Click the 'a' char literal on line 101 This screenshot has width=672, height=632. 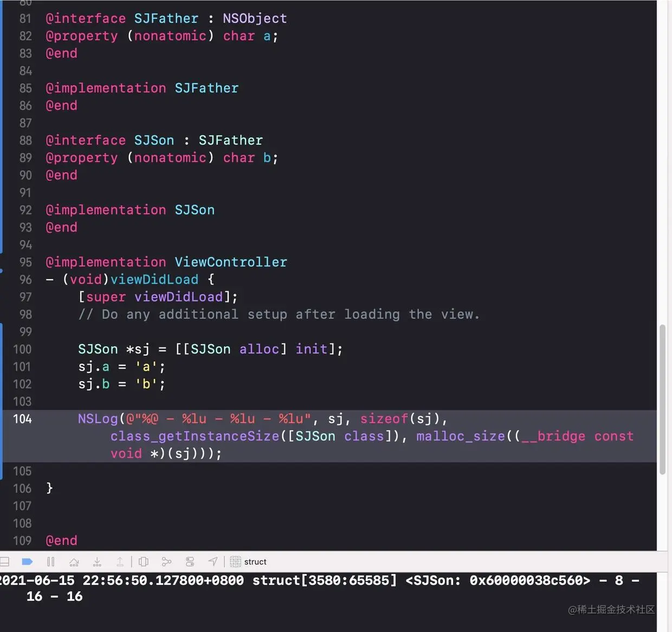146,367
